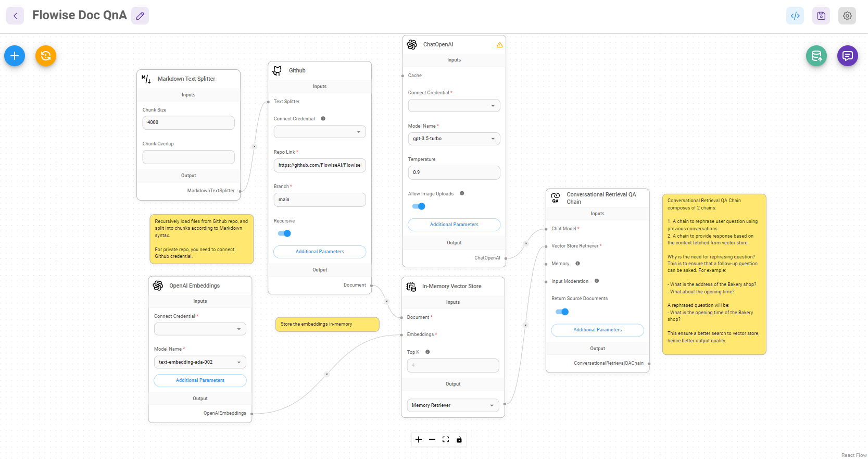Open Conversational Retrieval QA Chain Additional Parameters
Image resolution: width=868 pixels, height=459 pixels.
point(598,330)
